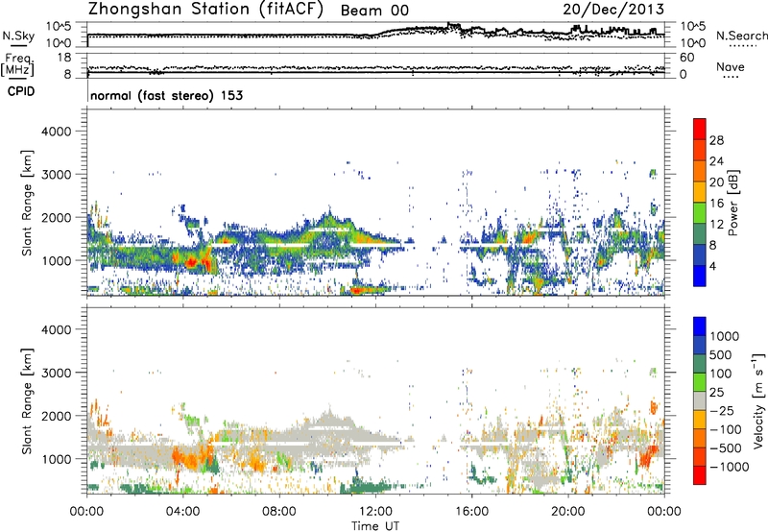
Task: Pick the gray -25 to 25 velocity segment
Action: coord(700,400)
